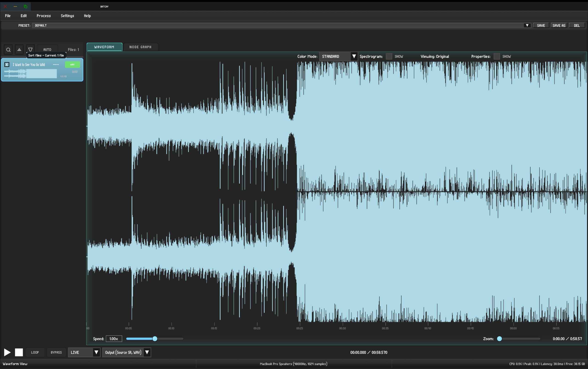Viewport: 588px width, 369px height.
Task: Enable the Spectrogram SHOW checkbox
Action: [389, 56]
